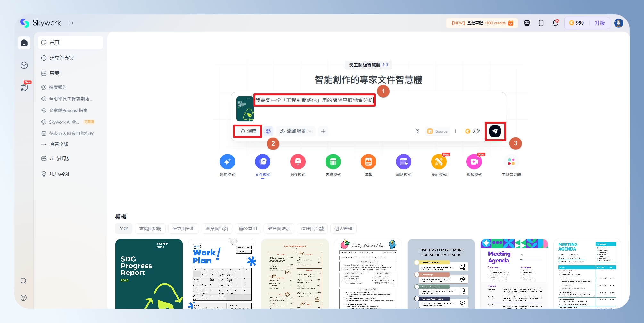Image resolution: width=644 pixels, height=323 pixels.
Task: Open the 網站模式 icon
Action: pyautogui.click(x=403, y=162)
